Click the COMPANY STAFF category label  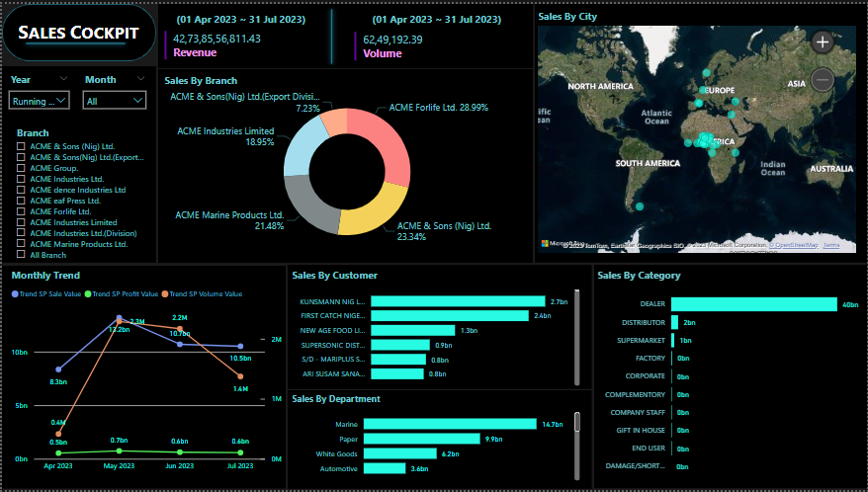pos(638,412)
